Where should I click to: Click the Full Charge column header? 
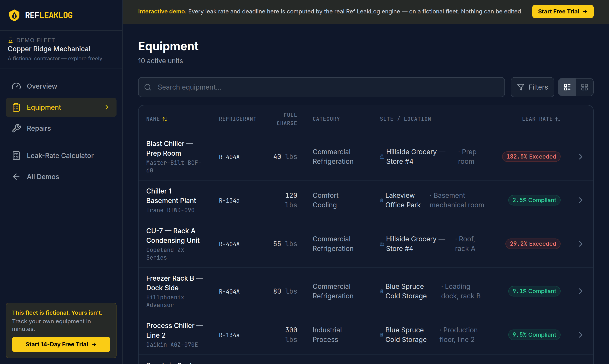(x=287, y=119)
